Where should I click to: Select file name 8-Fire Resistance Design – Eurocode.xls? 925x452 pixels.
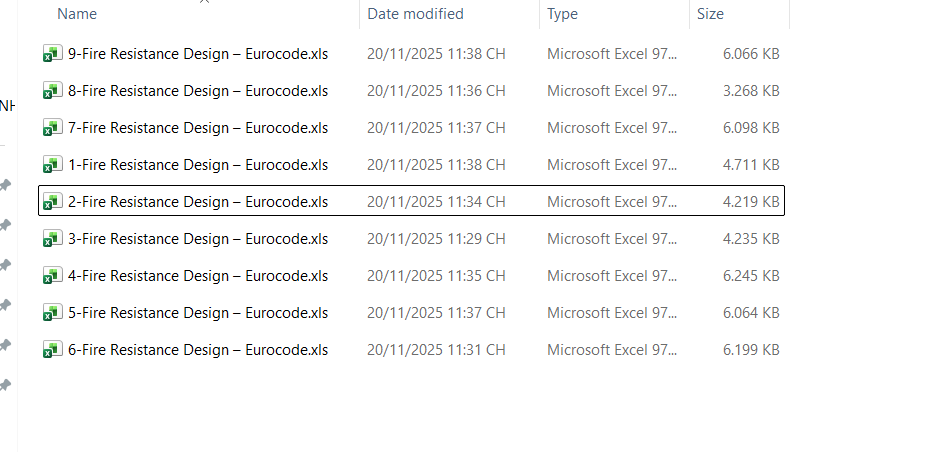pos(198,91)
